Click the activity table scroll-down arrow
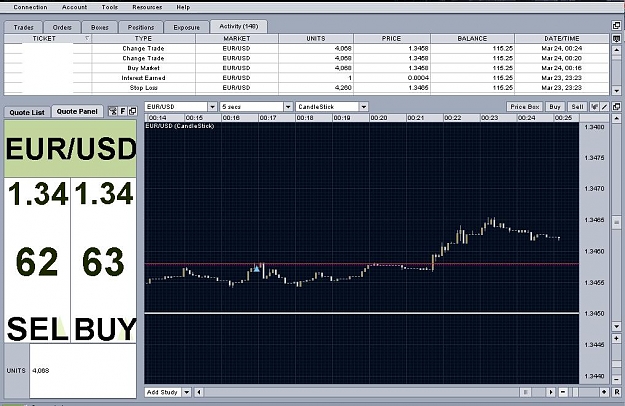625x406 pixels. point(616,90)
